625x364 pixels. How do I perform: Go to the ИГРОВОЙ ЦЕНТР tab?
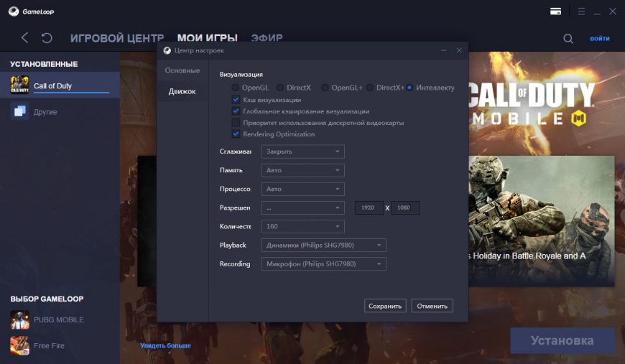(x=117, y=38)
